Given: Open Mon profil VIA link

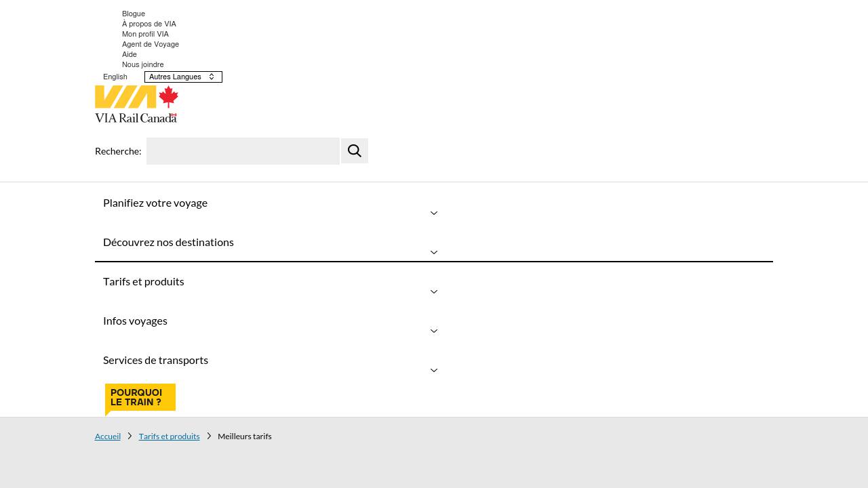Looking at the screenshot, I should point(145,34).
